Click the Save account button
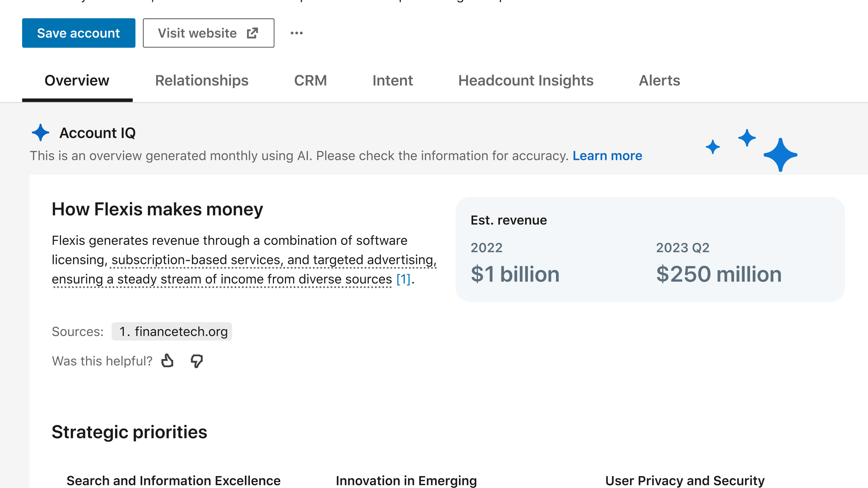The image size is (868, 488). click(78, 33)
